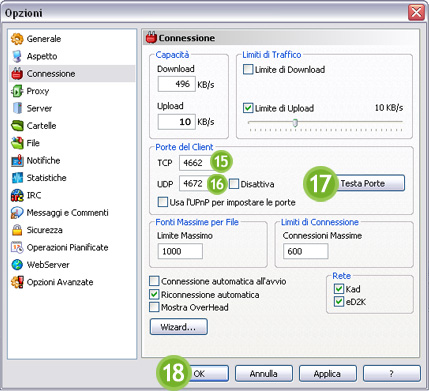The height and width of the screenshot is (391, 429).
Task: Click the Opzioni Avanzate gear icon
Action: coord(17,282)
